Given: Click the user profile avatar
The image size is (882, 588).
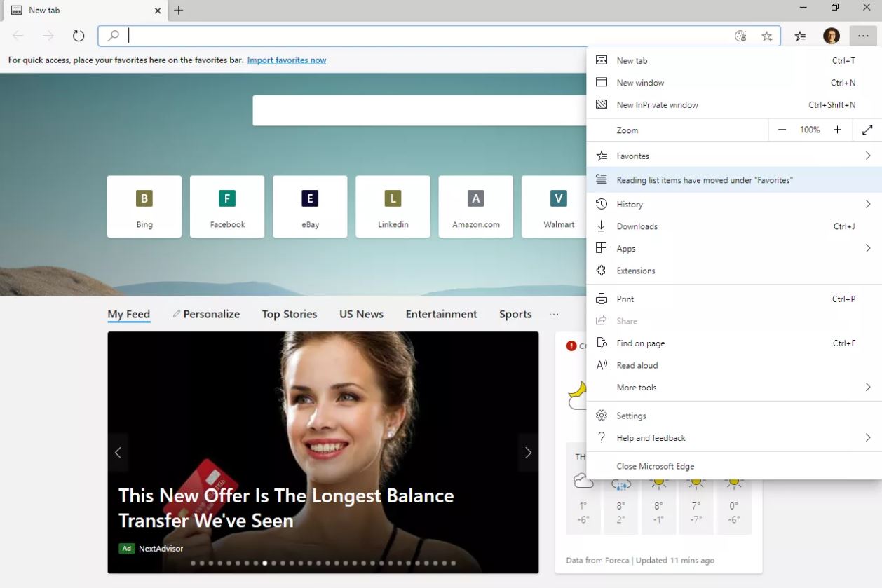Looking at the screenshot, I should coord(831,36).
